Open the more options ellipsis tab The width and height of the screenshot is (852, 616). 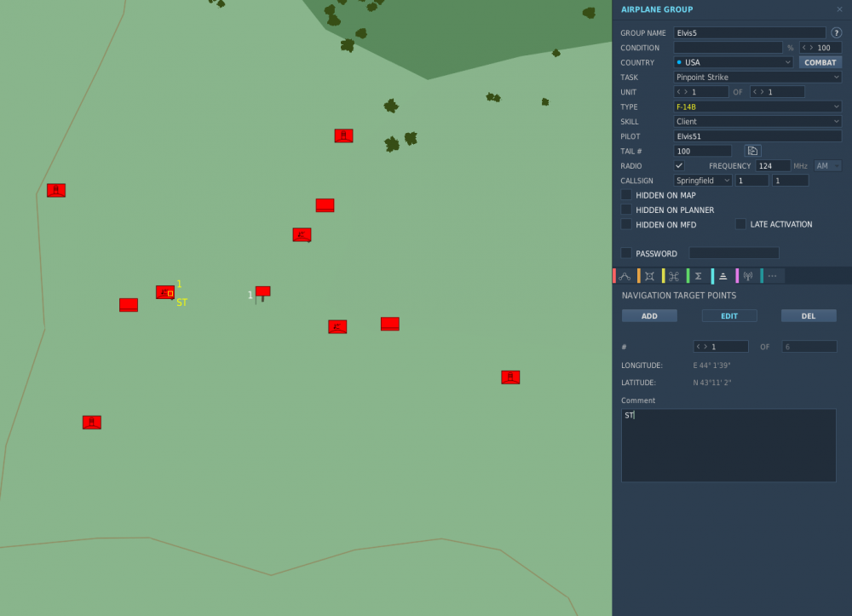(x=772, y=276)
